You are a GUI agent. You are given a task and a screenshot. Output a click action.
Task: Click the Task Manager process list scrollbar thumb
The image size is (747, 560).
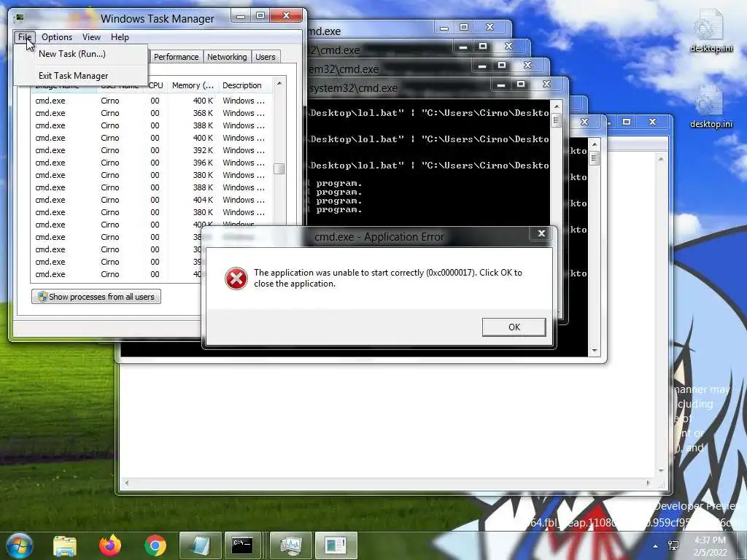tap(279, 168)
